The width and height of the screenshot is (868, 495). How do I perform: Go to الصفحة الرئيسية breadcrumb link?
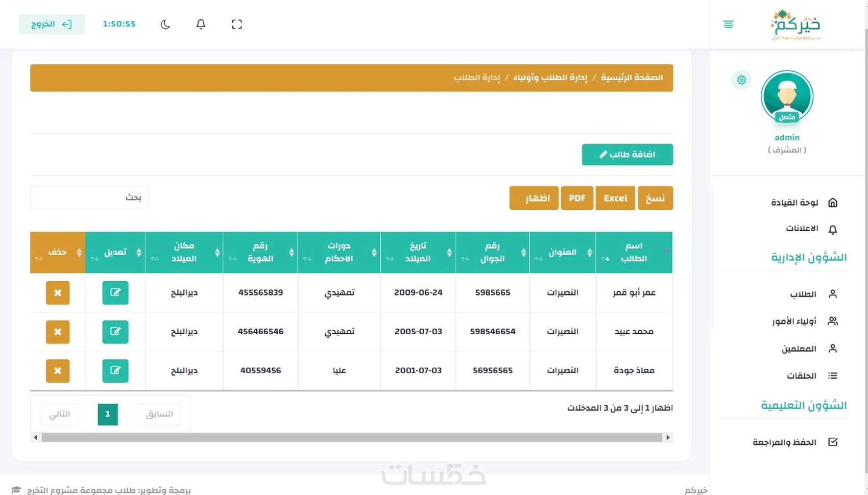[x=632, y=78]
